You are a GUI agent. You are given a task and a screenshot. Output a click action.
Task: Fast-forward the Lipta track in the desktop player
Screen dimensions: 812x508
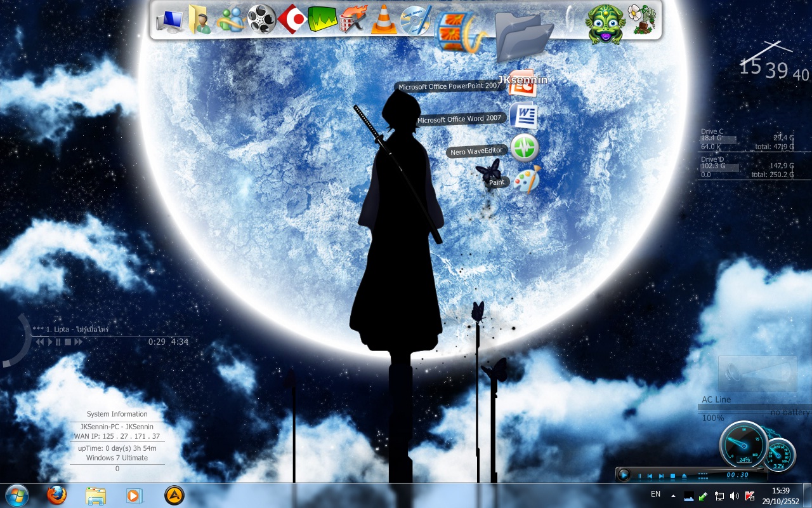click(78, 342)
